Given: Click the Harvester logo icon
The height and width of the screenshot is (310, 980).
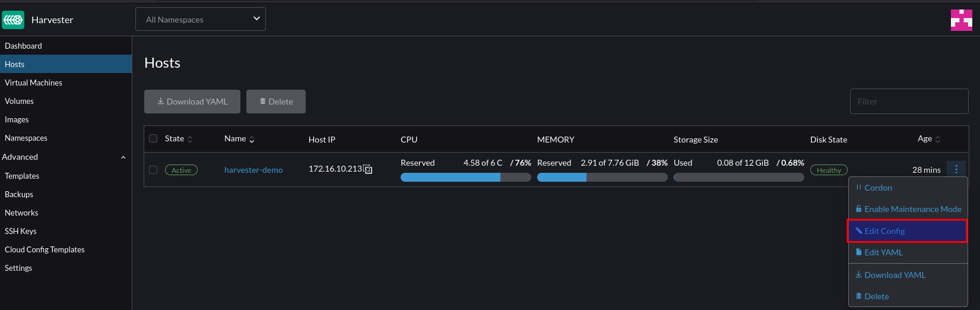Looking at the screenshot, I should coord(13,20).
